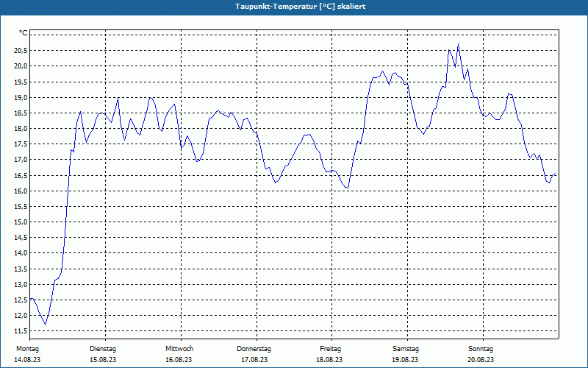Click the date 17.08.23
Screen dimensions: 588x368
tap(254, 360)
